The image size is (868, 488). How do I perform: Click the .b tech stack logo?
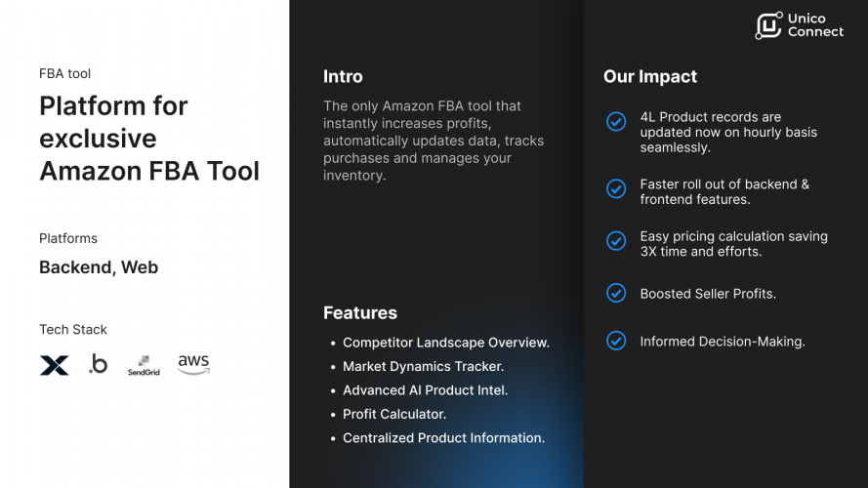tap(98, 363)
